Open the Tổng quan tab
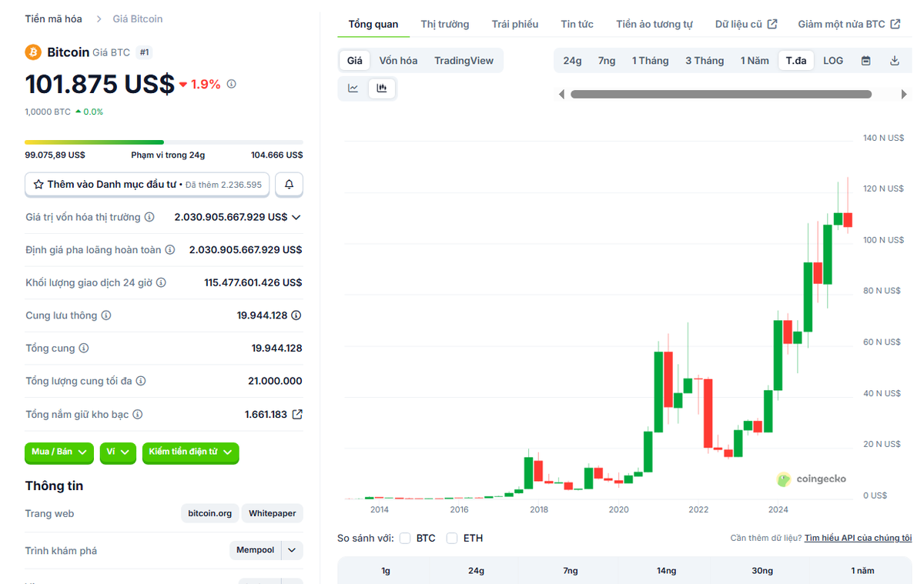The image size is (924, 584). (373, 25)
